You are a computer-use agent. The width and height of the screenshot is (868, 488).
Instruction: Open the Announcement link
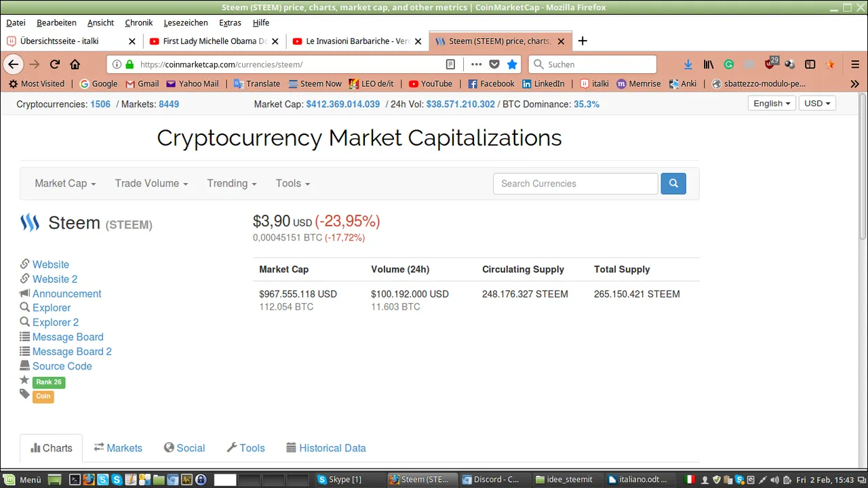pyautogui.click(x=67, y=293)
